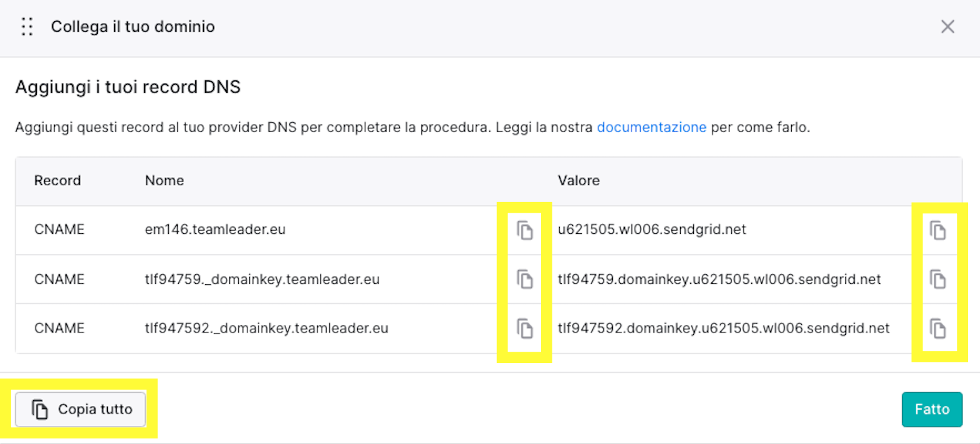
Task: Copy the value tlf947592.domainkey.u621505.wl006.sendgrid.net
Action: (938, 329)
